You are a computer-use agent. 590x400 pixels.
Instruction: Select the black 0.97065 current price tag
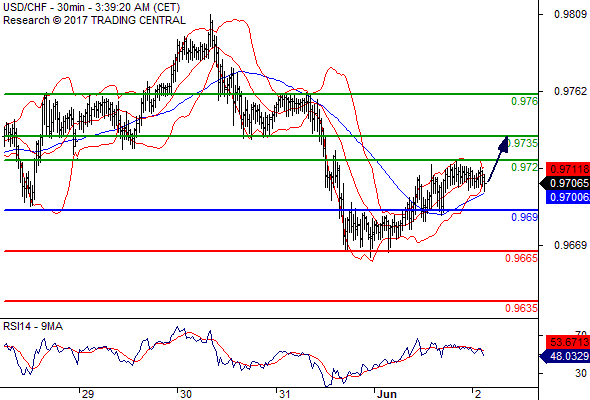565,183
